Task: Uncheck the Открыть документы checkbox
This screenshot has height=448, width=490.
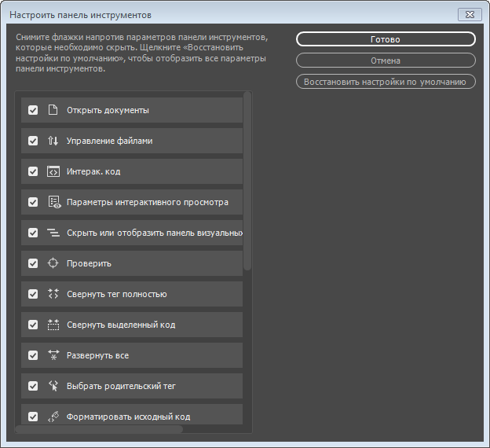Action: pyautogui.click(x=33, y=110)
